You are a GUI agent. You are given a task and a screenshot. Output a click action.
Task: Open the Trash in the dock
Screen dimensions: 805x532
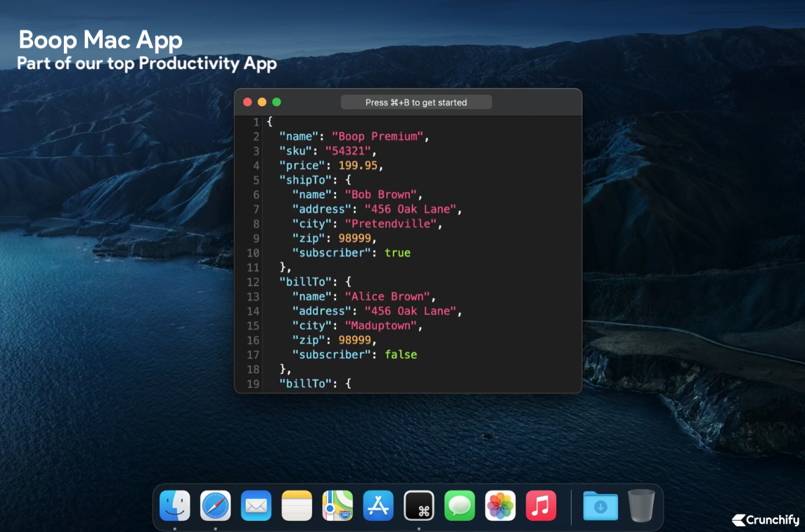tap(641, 505)
